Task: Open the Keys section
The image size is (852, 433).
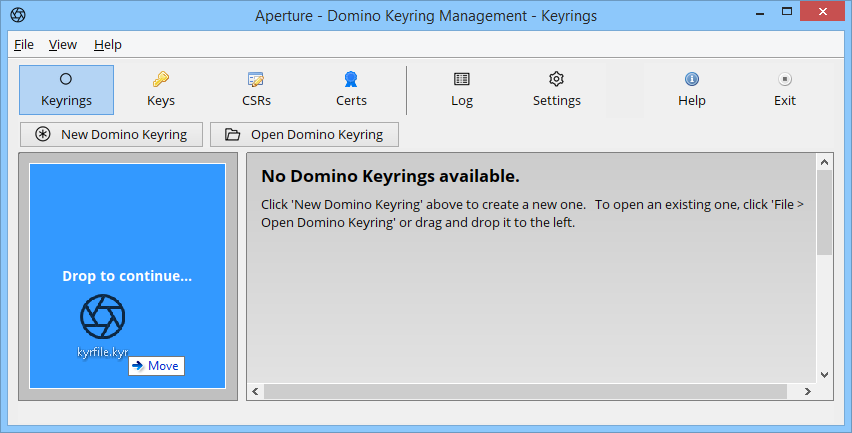Action: (x=161, y=90)
